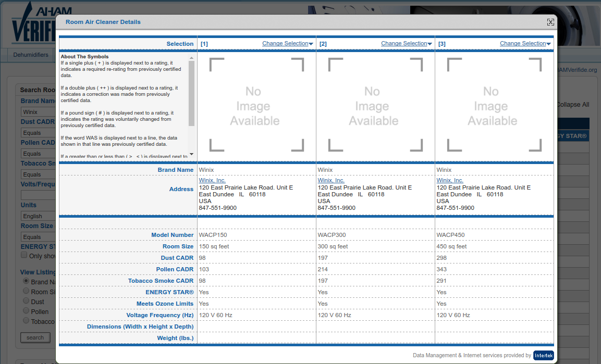Click the Pollen CADR value 343

pyautogui.click(x=441, y=269)
